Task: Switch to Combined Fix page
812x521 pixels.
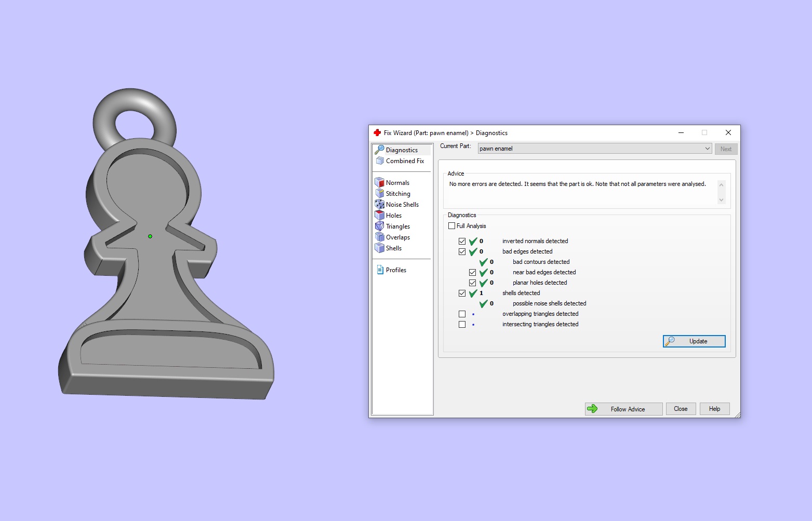Action: click(x=405, y=161)
